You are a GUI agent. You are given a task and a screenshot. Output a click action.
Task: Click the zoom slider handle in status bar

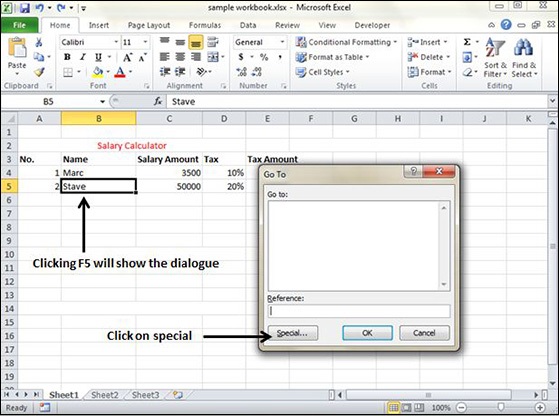point(501,407)
